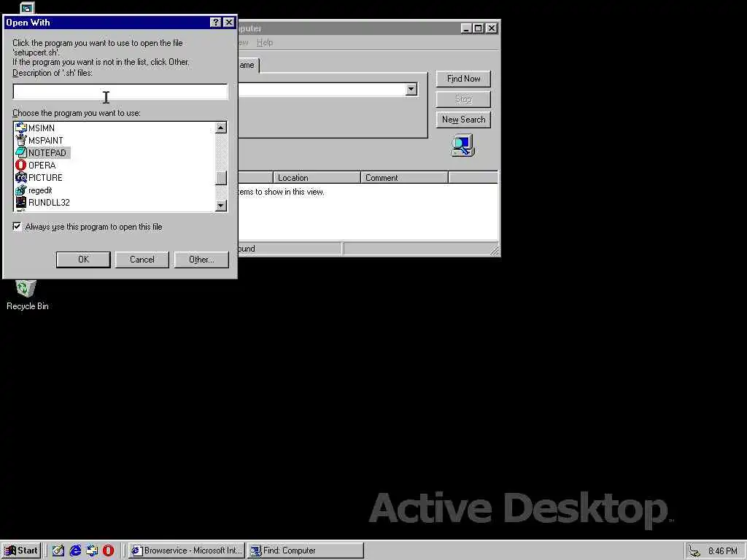The height and width of the screenshot is (560, 747).
Task: Switch to Browservice taskbar button
Action: point(186,551)
